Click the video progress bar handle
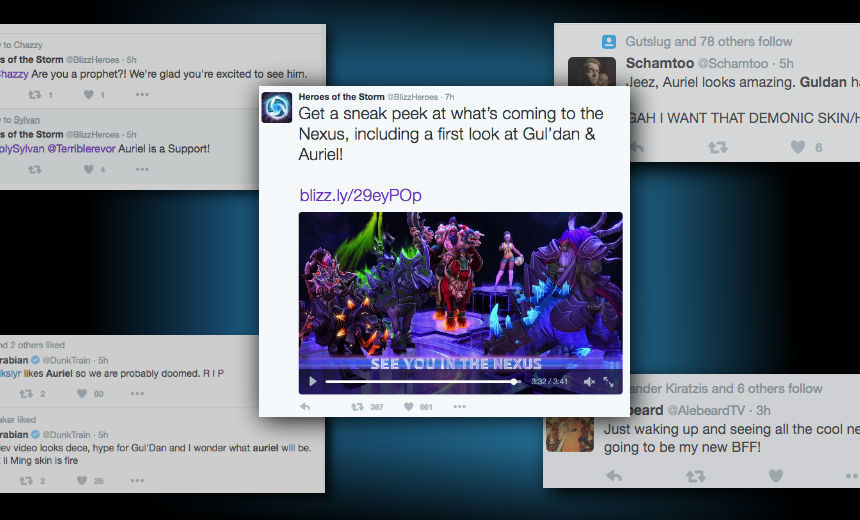This screenshot has width=860, height=520. (x=514, y=381)
